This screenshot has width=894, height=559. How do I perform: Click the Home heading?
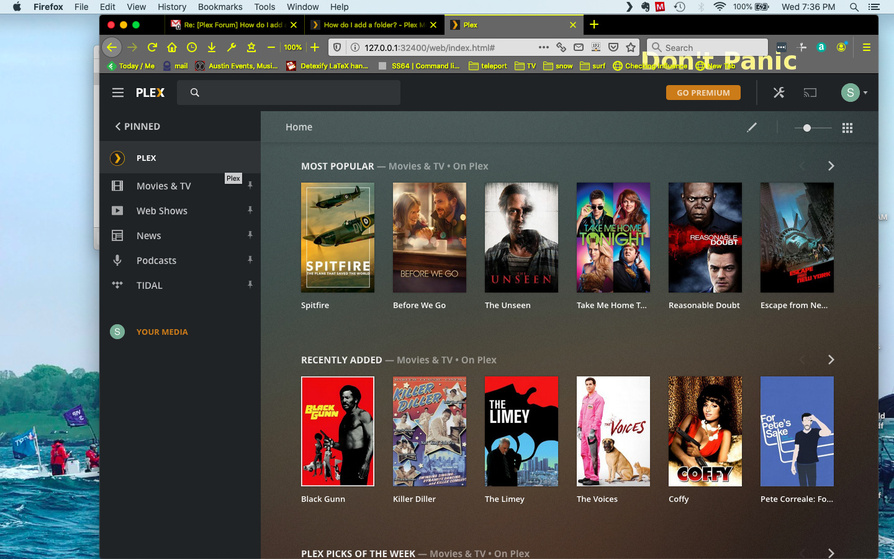[299, 127]
